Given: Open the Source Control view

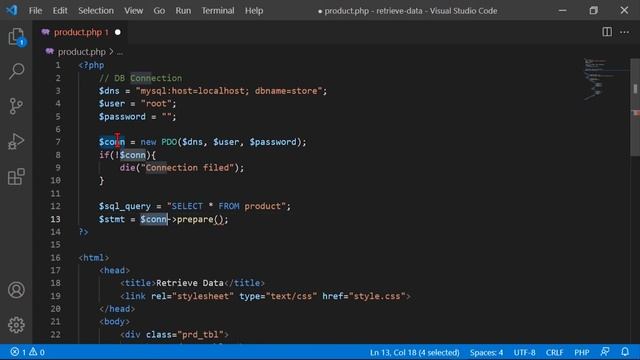Looking at the screenshot, I should [16, 106].
